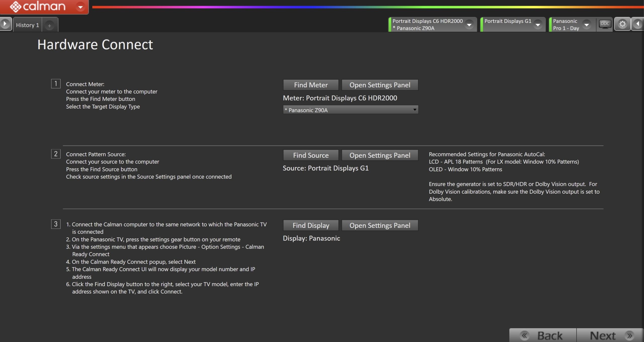Click the left-arrow collapse panel icon

tap(637, 24)
